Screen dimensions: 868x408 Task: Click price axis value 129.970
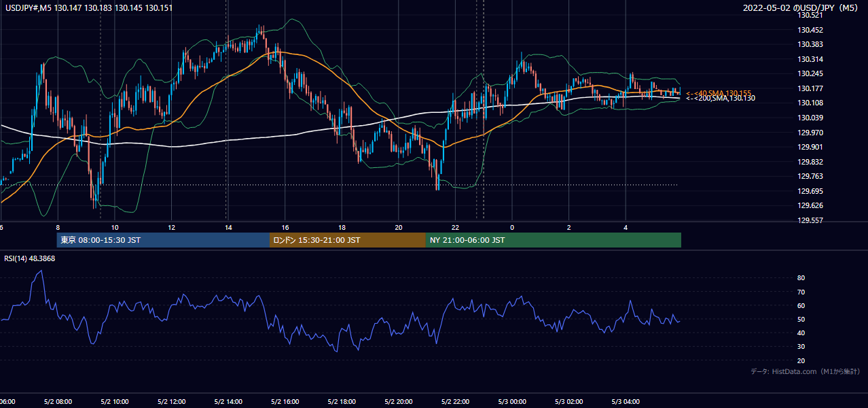(812, 133)
